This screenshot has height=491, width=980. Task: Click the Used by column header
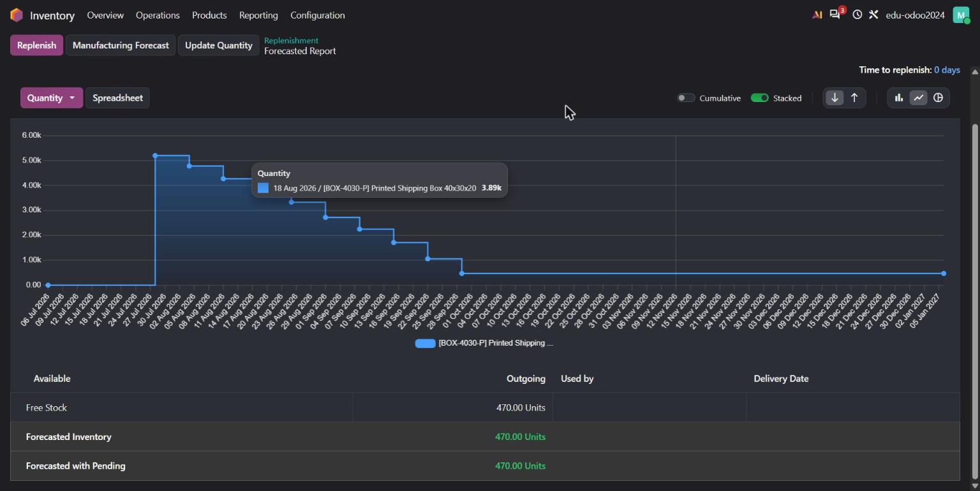[577, 379]
